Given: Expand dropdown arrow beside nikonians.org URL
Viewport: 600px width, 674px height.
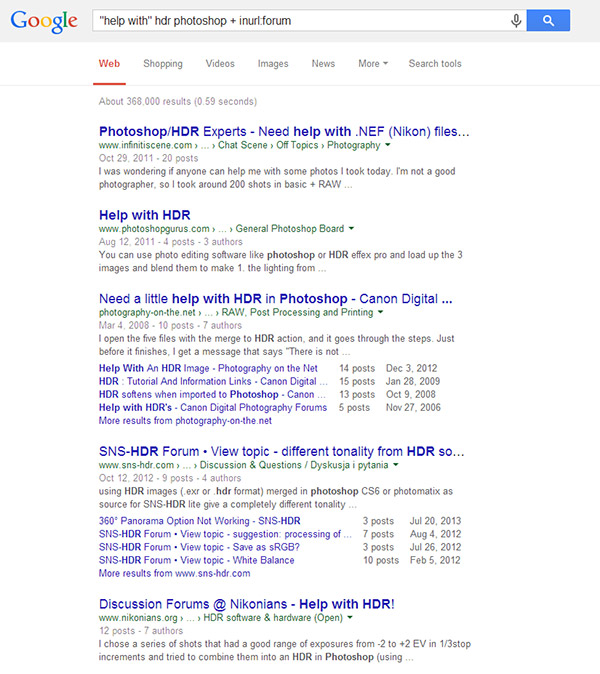Looking at the screenshot, I should pos(350,617).
